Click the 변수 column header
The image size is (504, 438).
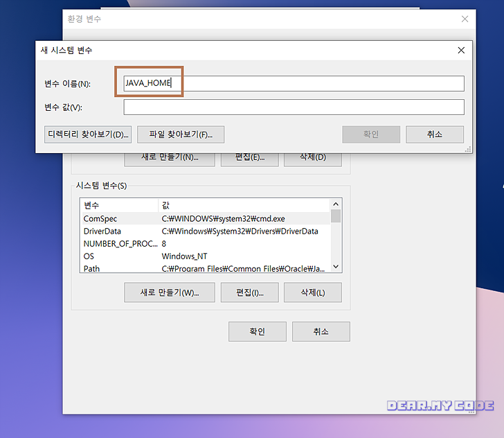(119, 205)
